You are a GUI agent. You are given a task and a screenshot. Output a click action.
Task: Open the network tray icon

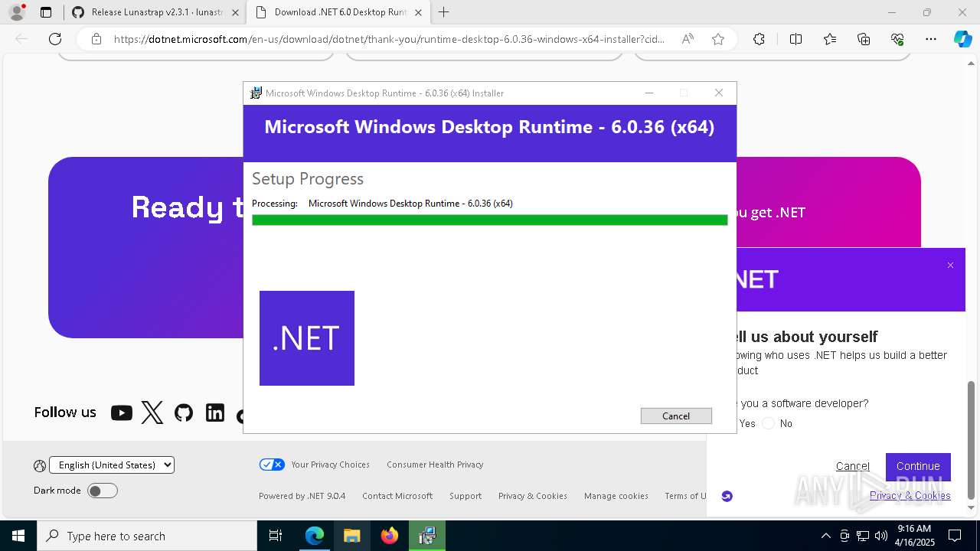863,536
